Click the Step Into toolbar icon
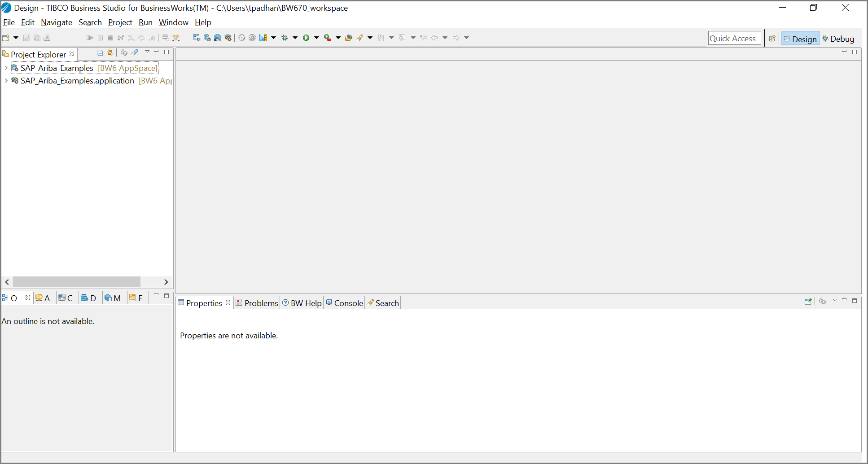 click(x=131, y=38)
